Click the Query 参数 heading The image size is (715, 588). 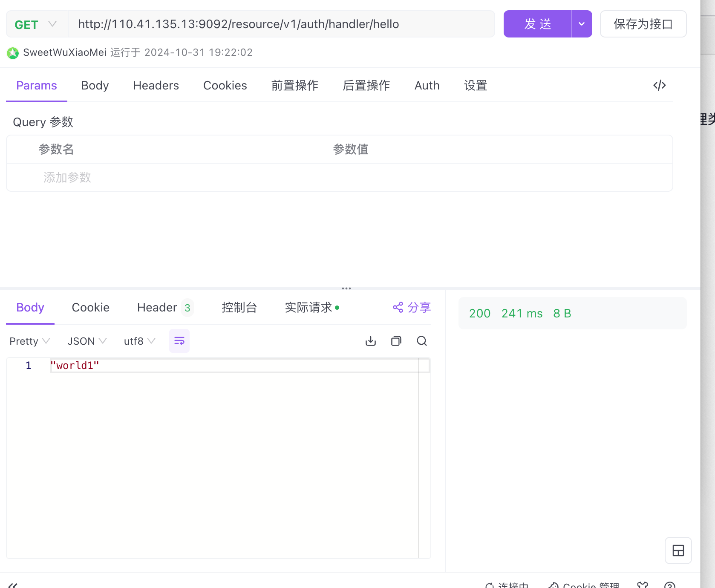point(43,122)
